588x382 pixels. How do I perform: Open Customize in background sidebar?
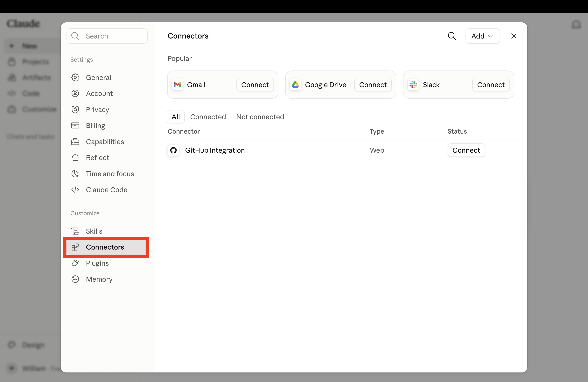point(32,109)
